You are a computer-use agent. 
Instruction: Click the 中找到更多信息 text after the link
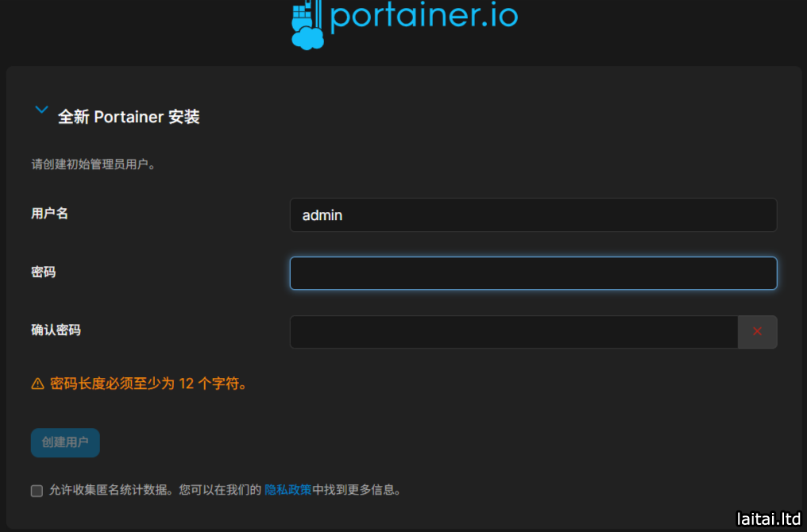(357, 490)
